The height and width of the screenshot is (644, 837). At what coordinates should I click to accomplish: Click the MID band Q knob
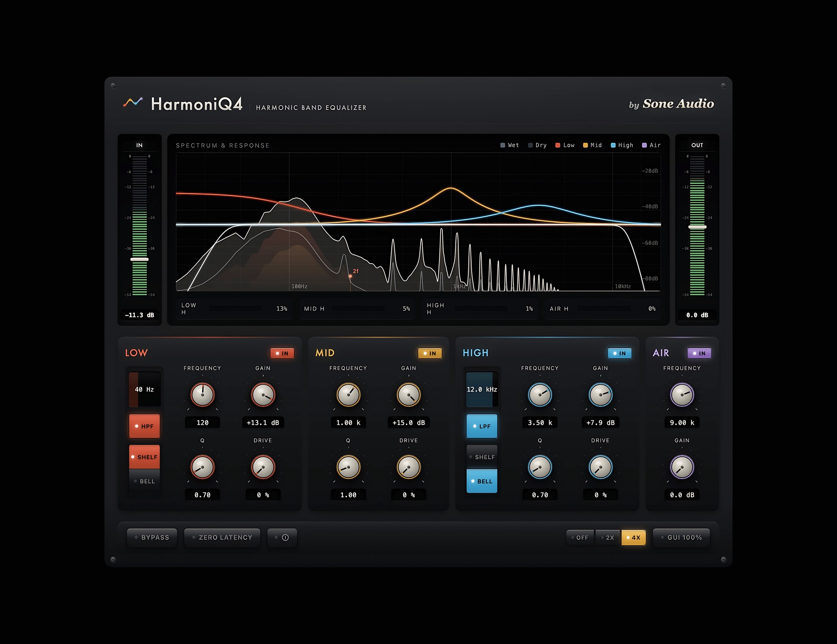click(x=348, y=467)
